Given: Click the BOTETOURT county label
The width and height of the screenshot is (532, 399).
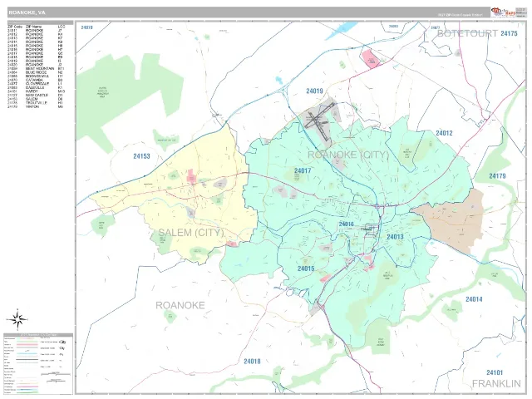Looking at the screenshot, I should pyautogui.click(x=467, y=33).
